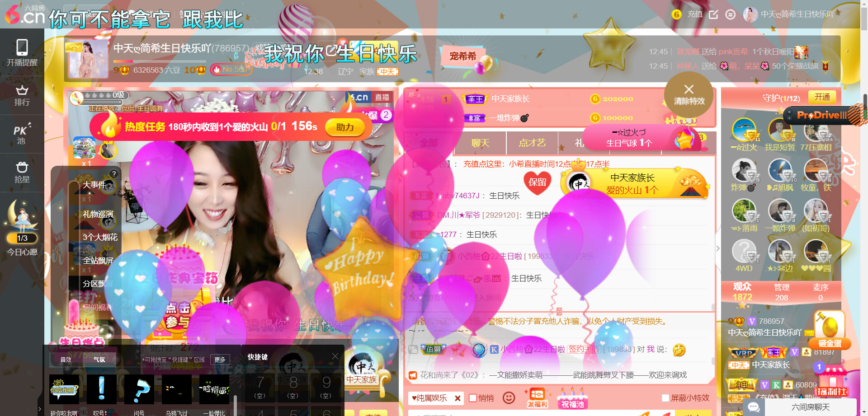Open the emoji smiley picker in chat bar
The width and height of the screenshot is (868, 416).
tap(509, 398)
